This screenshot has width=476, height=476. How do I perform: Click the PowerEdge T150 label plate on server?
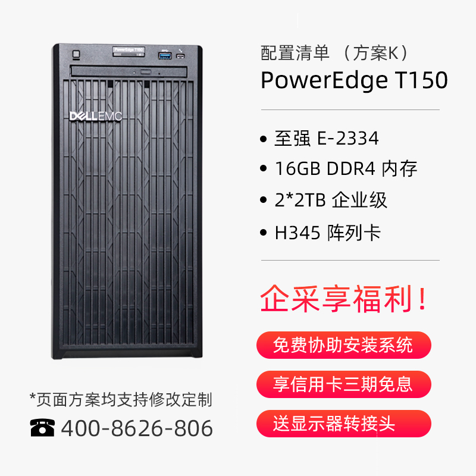click(129, 51)
